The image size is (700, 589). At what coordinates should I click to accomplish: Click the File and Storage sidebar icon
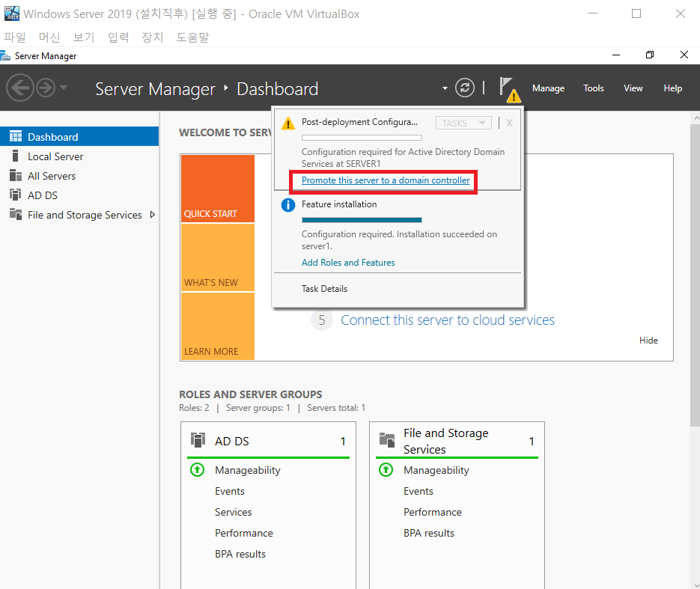[x=16, y=214]
